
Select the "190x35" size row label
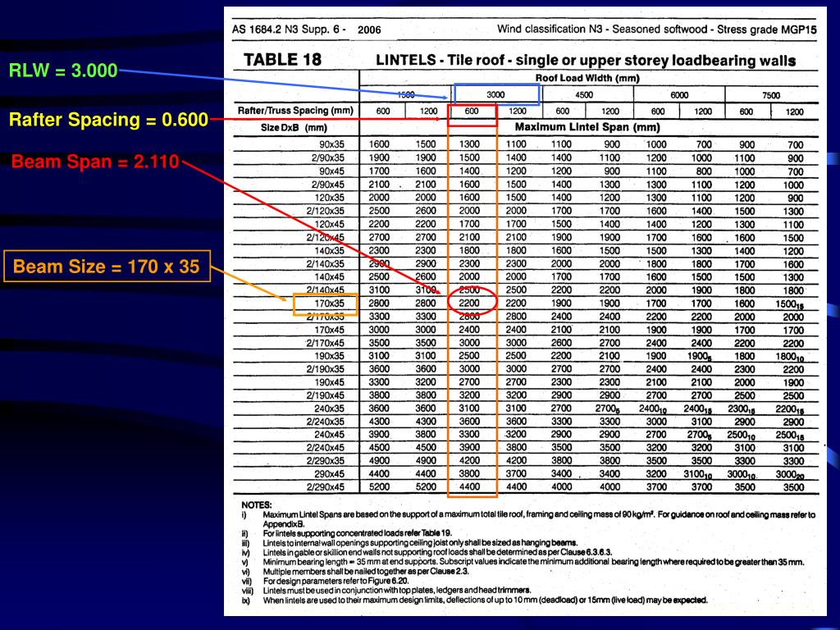click(x=330, y=356)
